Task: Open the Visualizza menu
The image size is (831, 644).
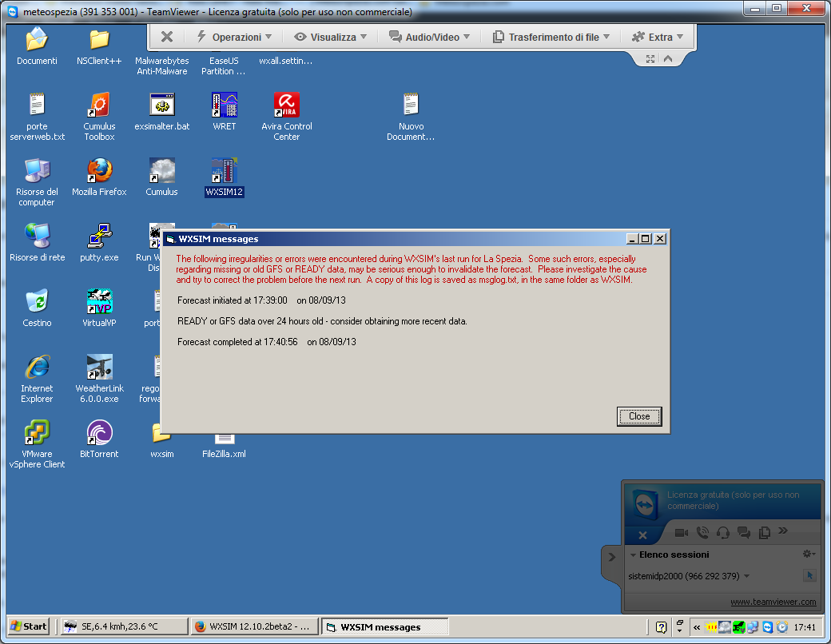Action: click(x=330, y=37)
